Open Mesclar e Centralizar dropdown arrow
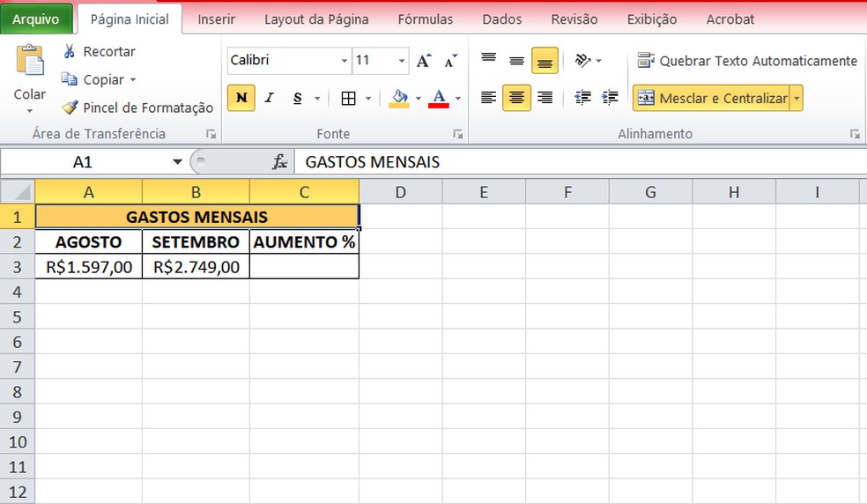Viewport: 867px width, 504px height. point(797,99)
